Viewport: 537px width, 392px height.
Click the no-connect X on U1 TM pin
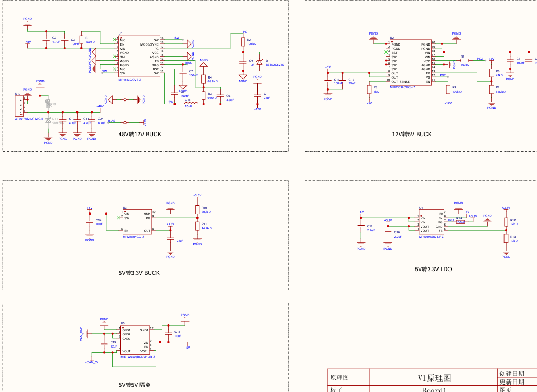[115, 57]
